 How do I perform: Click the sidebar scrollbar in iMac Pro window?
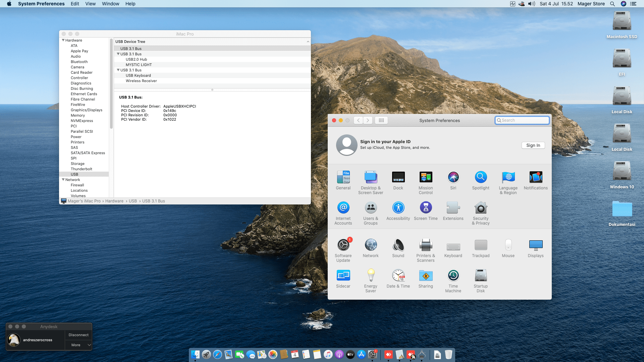[111, 84]
